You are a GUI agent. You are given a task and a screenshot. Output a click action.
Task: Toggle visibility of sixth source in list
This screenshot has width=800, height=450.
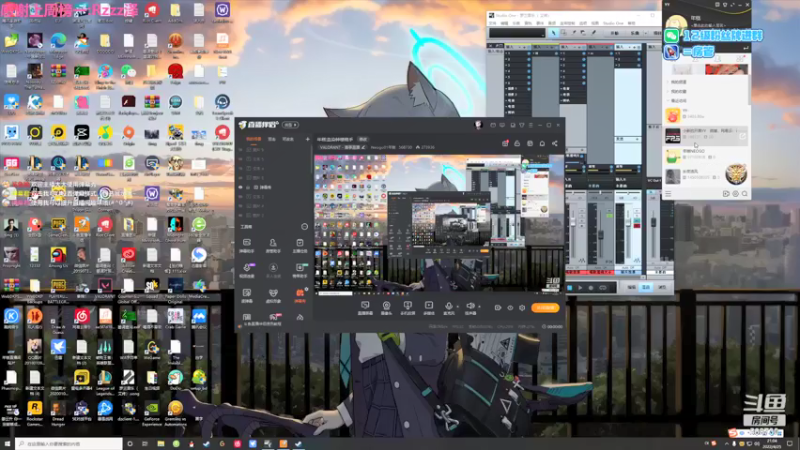pos(241,196)
